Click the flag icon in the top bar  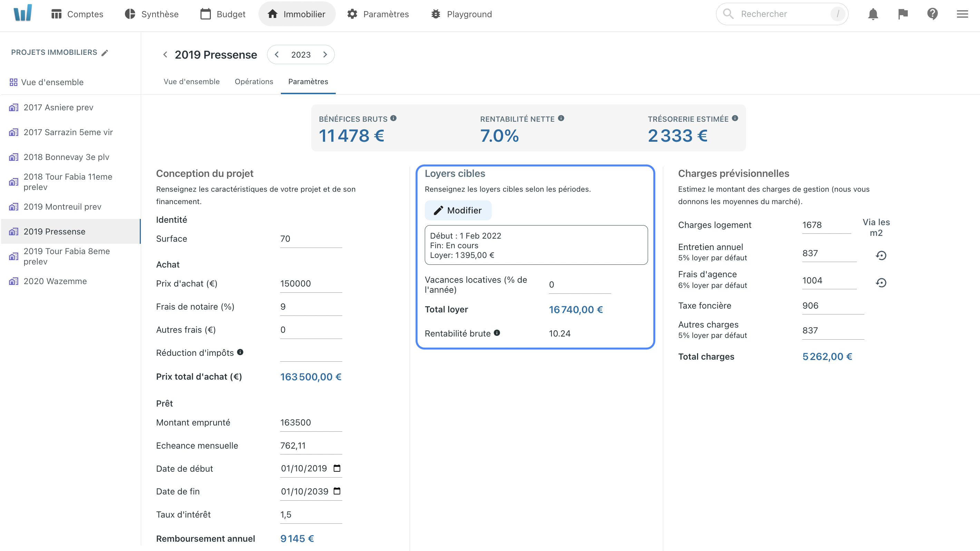tap(903, 14)
